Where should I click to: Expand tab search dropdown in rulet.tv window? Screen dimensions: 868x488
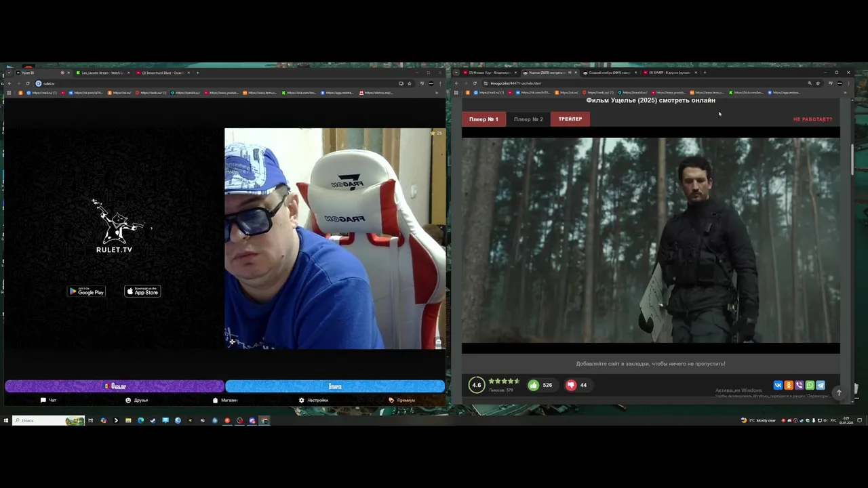coord(8,73)
